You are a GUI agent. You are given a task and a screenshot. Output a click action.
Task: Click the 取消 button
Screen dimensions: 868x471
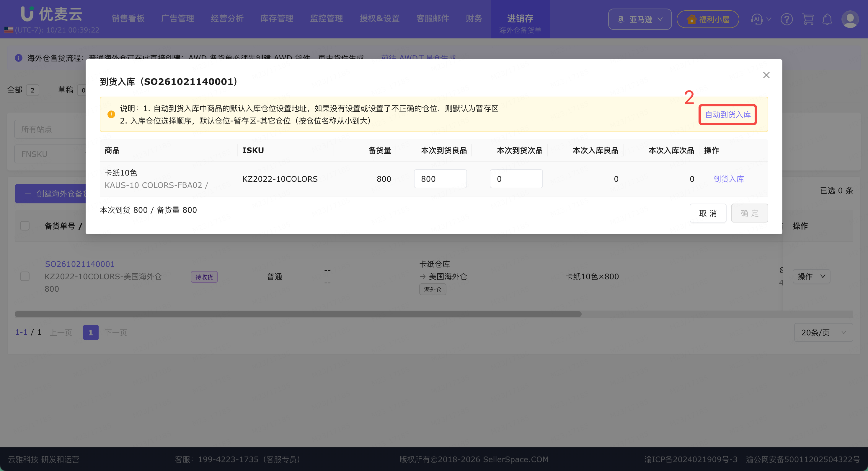708,213
